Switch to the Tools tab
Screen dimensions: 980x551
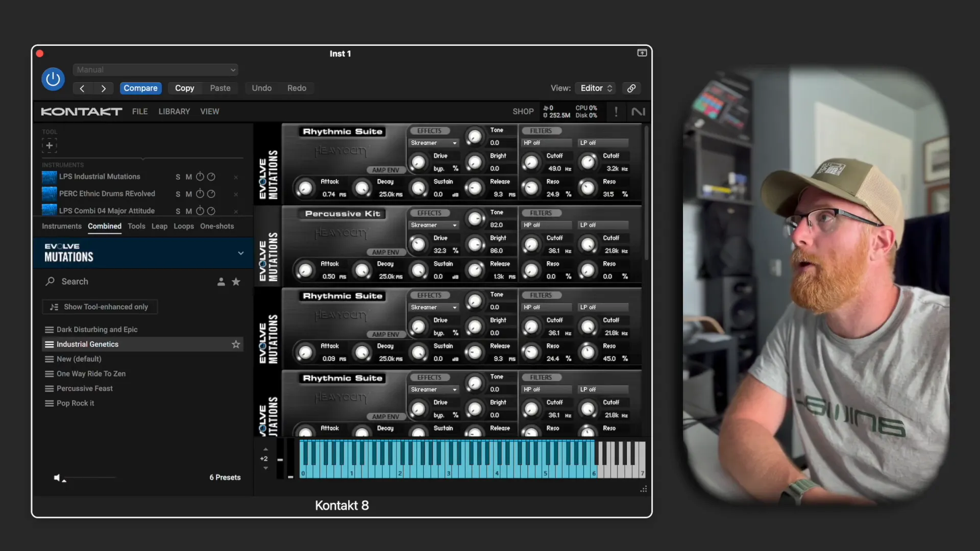[136, 226]
